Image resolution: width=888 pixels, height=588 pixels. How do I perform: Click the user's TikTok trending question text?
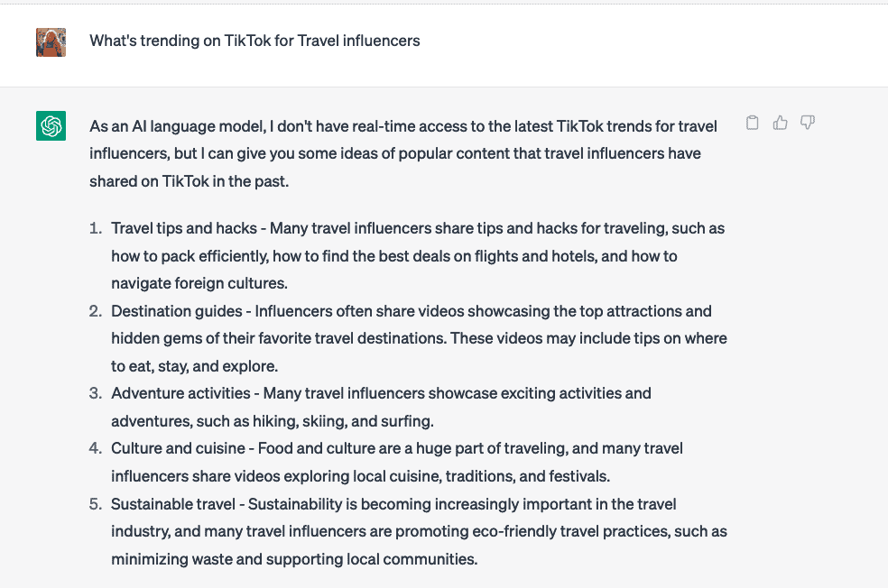(x=254, y=41)
